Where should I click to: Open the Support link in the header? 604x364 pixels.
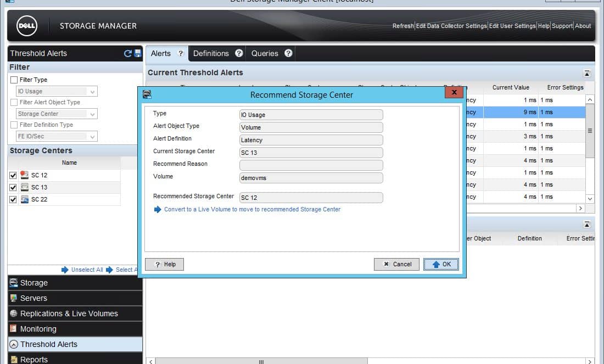(x=562, y=26)
